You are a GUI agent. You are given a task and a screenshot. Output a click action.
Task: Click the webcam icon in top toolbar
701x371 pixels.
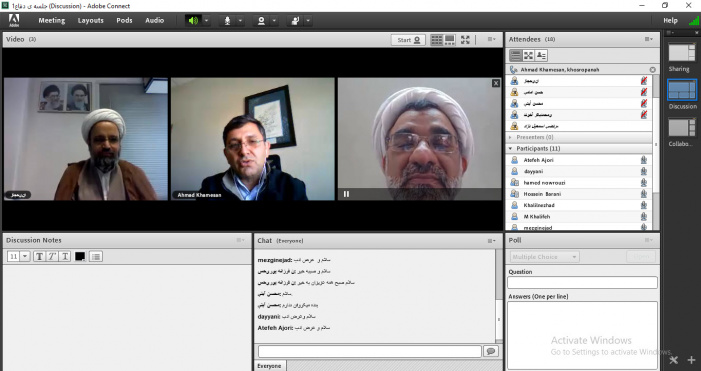tap(262, 21)
